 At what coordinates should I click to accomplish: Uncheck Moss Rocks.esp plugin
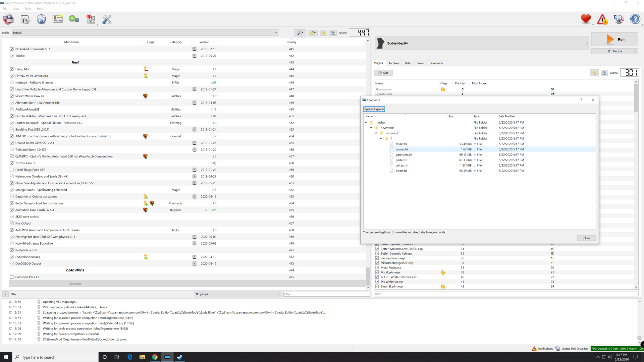[x=377, y=267]
